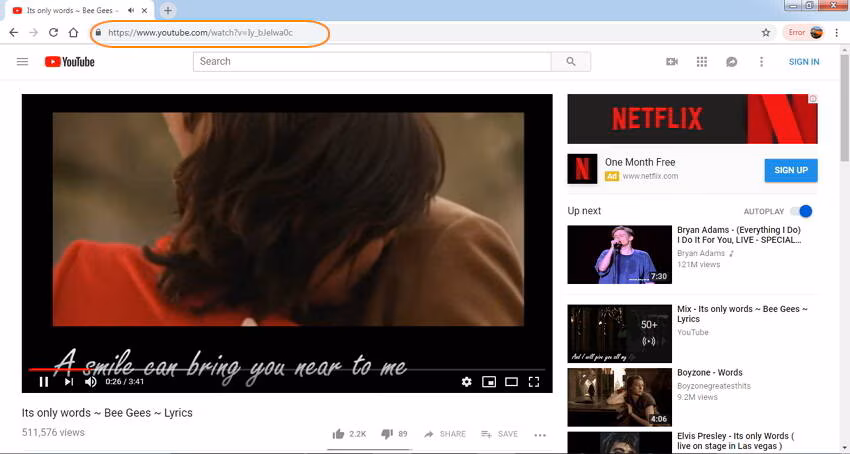The height and width of the screenshot is (454, 850).
Task: Click the padlock site info icon
Action: 98,33
